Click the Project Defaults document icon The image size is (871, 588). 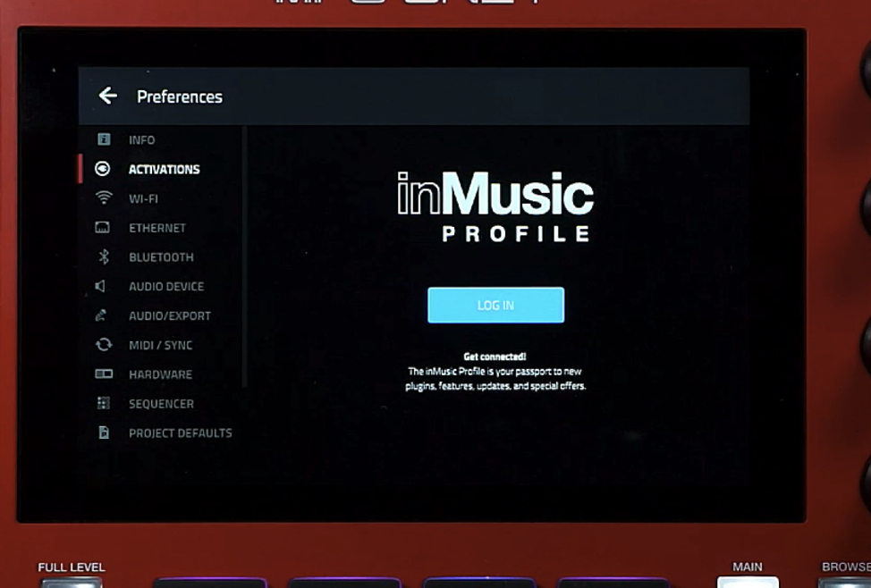[104, 433]
